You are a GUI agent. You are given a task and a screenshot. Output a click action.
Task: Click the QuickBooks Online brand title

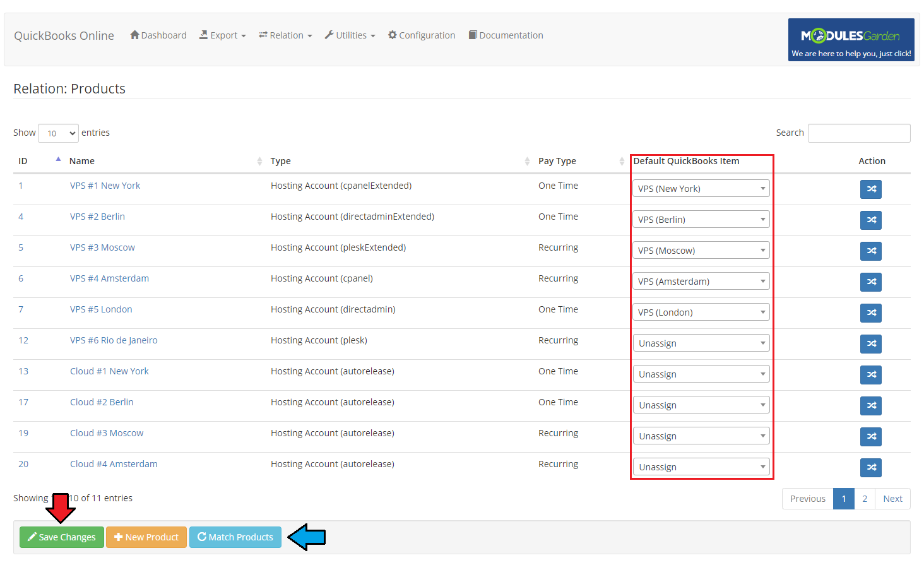pos(64,35)
